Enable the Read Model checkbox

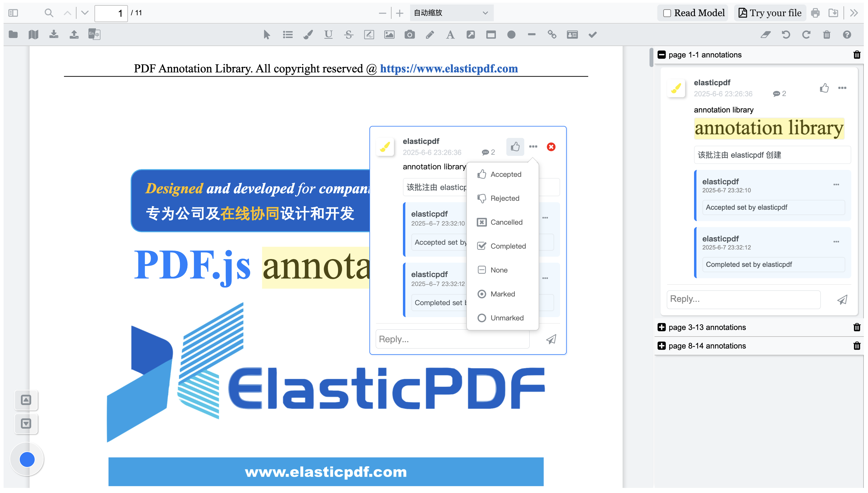667,13
